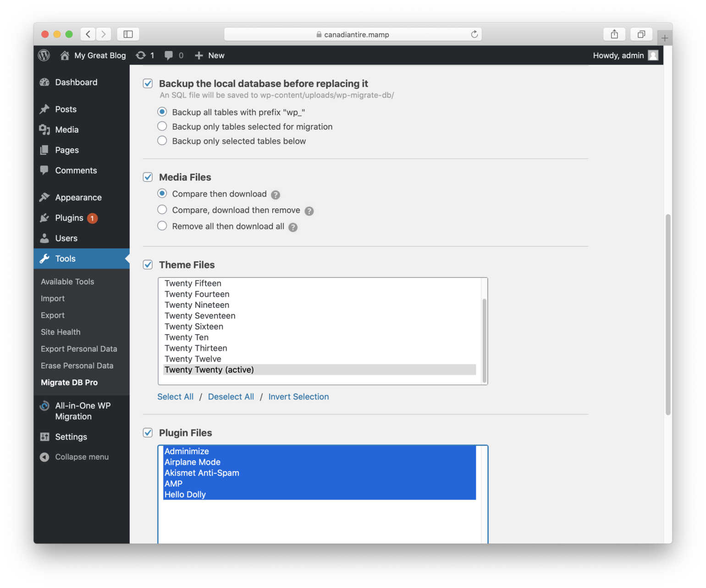Toggle the Media Files checkbox

[148, 177]
